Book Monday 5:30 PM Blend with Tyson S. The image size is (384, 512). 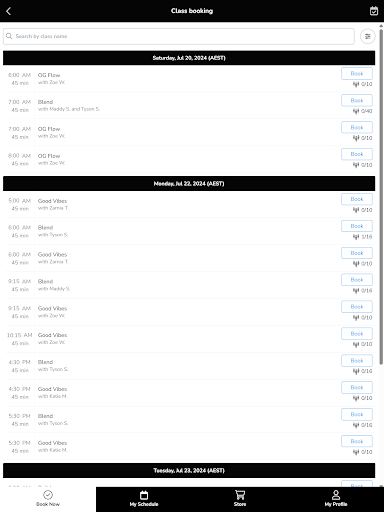pos(357,414)
